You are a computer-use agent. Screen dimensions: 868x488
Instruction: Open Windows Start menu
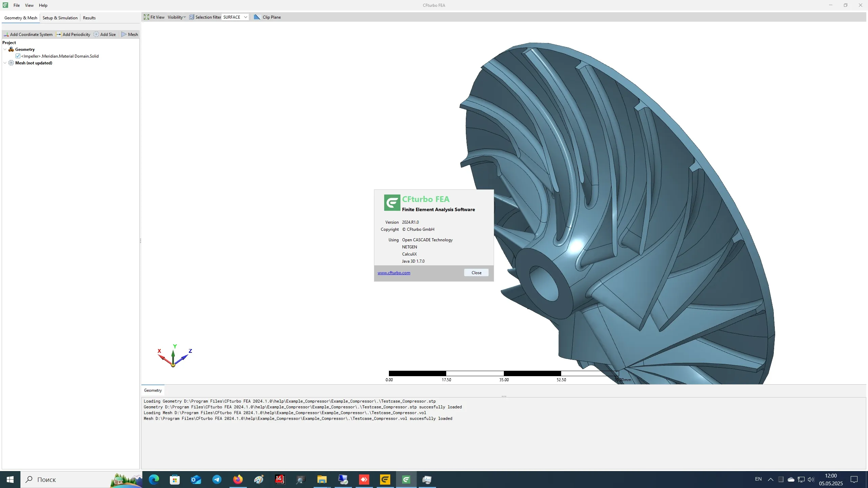pyautogui.click(x=10, y=479)
